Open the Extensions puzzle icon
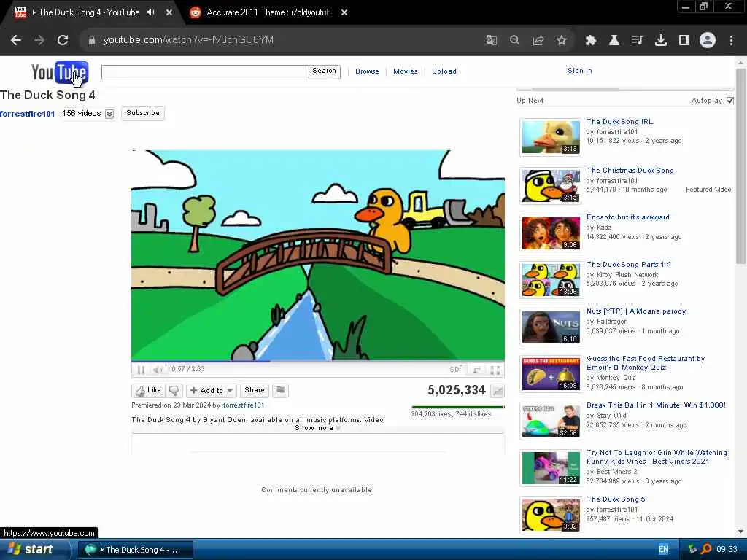This screenshot has width=747, height=560. point(591,40)
